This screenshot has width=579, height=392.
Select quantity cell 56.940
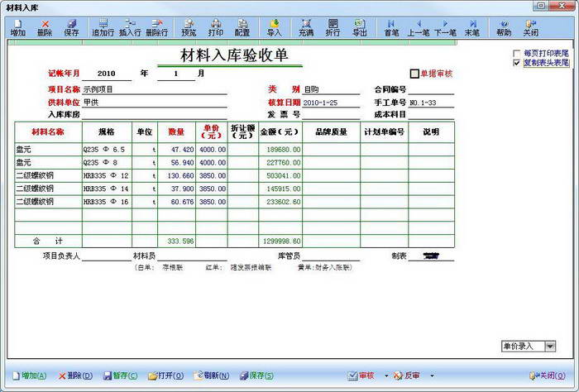[176, 162]
